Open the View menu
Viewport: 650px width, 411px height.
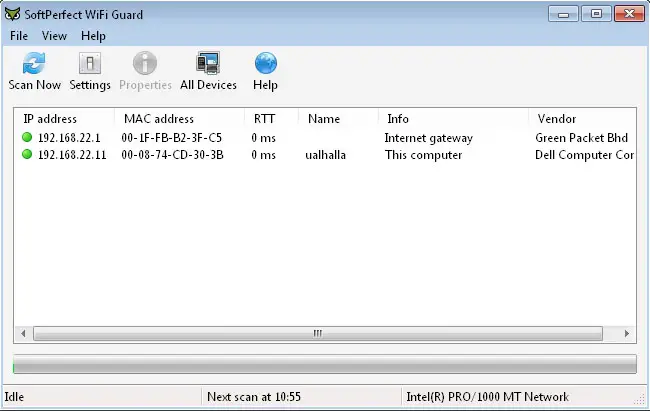pyautogui.click(x=54, y=36)
